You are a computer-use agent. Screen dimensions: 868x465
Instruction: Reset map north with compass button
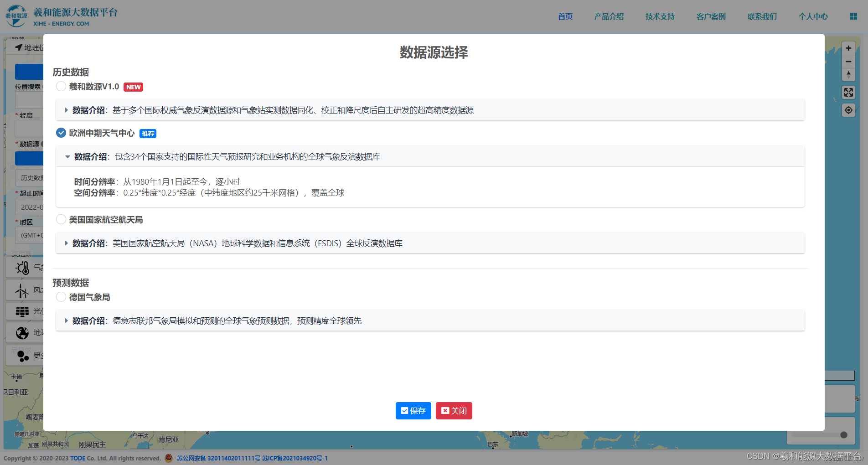pyautogui.click(x=848, y=74)
